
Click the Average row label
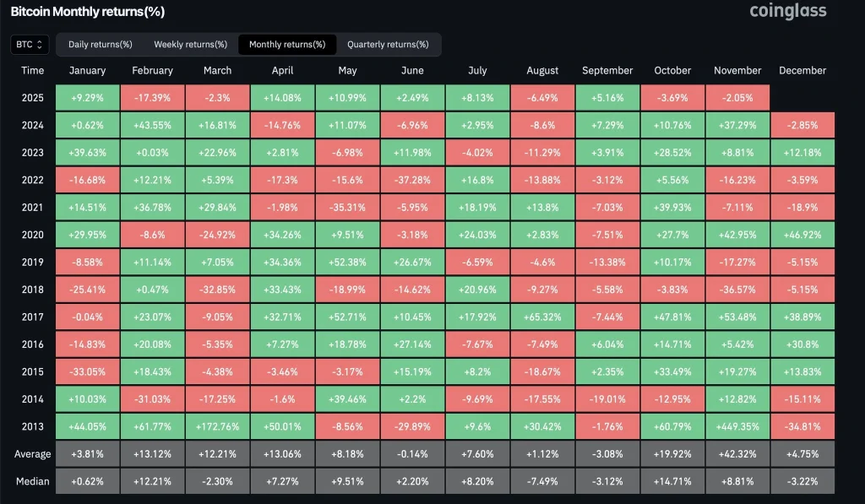pyautogui.click(x=32, y=453)
